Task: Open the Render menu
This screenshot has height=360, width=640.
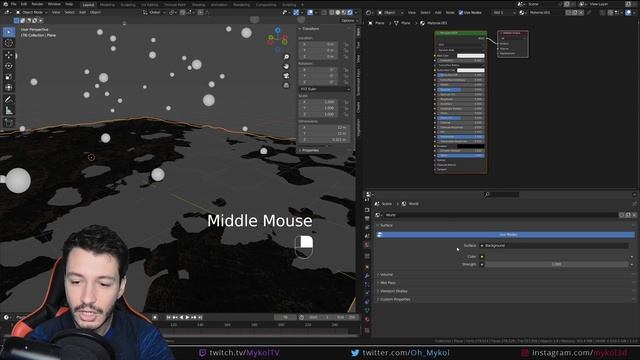Action: pyautogui.click(x=37, y=4)
